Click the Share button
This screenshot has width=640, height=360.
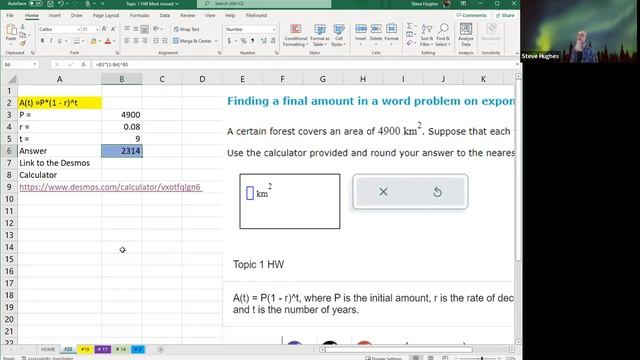pos(505,16)
